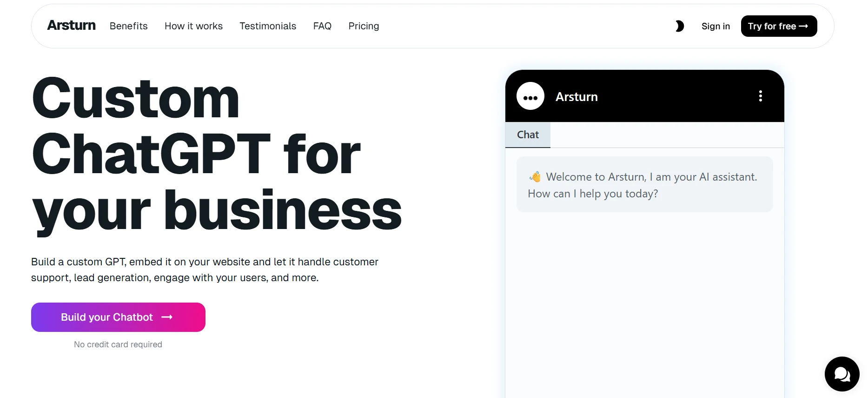This screenshot has width=868, height=398.
Task: Click the Arsturn title in the chat header
Action: (576, 97)
